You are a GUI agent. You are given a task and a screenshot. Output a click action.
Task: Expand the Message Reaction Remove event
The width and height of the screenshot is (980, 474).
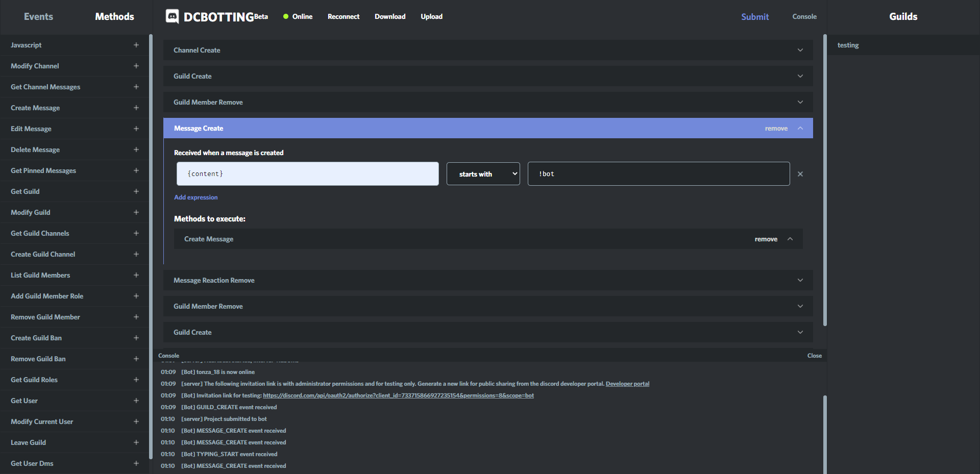800,280
